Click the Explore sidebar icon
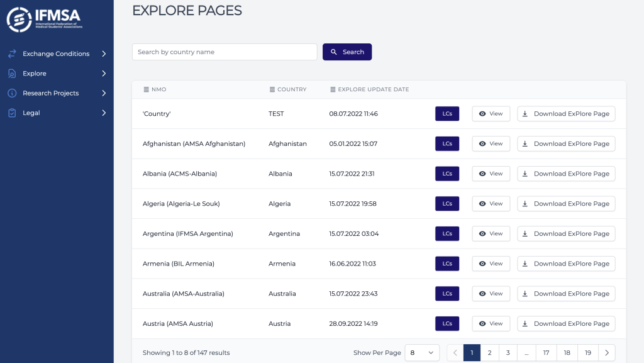The image size is (644, 363). 12,74
